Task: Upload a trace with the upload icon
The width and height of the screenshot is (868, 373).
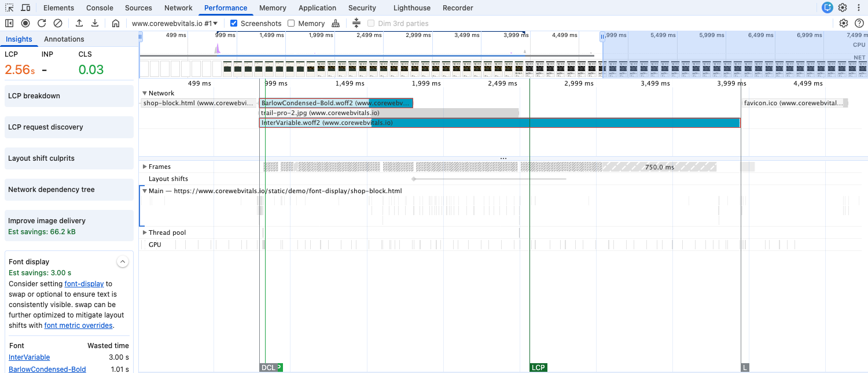Action: (x=79, y=23)
